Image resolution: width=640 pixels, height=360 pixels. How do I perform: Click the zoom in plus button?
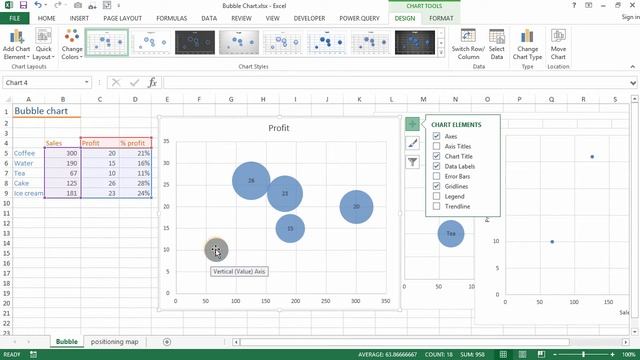point(613,354)
